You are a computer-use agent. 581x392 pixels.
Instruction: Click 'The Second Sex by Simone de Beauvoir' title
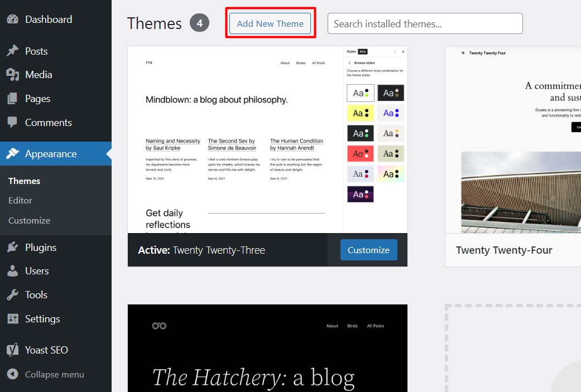[x=232, y=144]
